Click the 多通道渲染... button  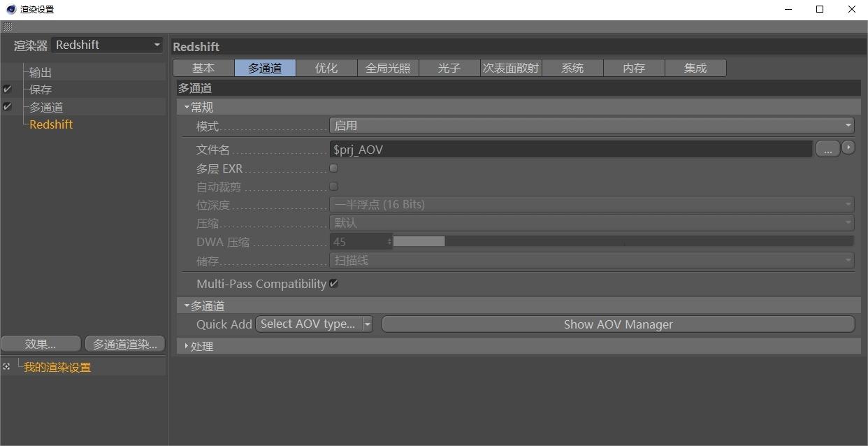pyautogui.click(x=125, y=344)
